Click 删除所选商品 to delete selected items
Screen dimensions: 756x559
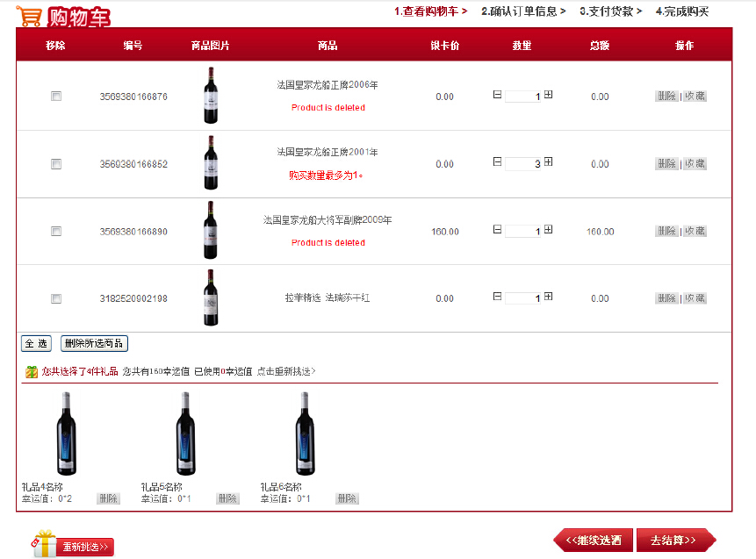[94, 343]
